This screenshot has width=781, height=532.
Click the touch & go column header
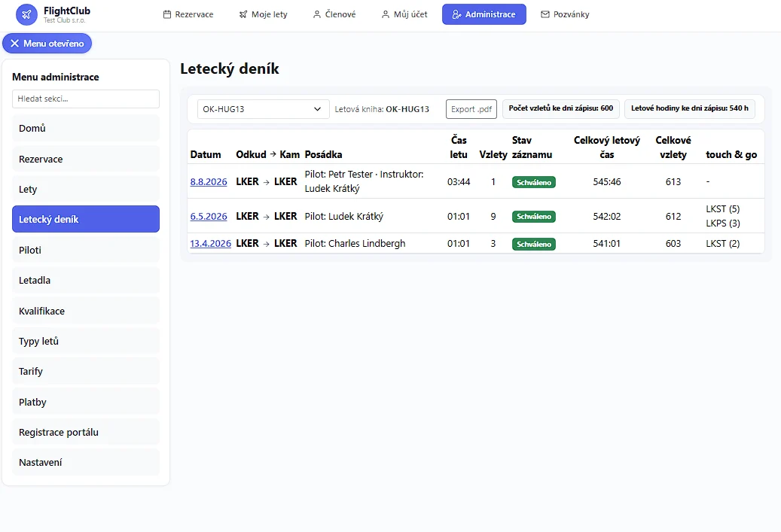tap(731, 154)
